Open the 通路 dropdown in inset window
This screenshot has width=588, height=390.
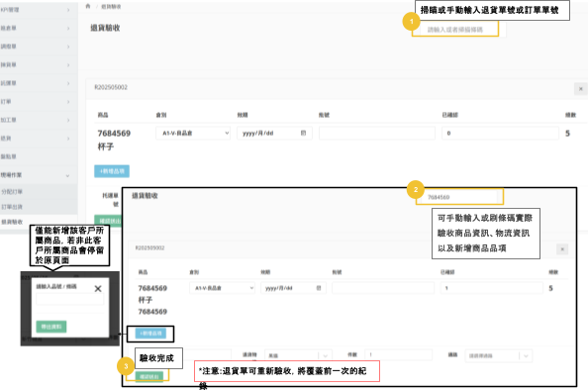tap(498, 355)
